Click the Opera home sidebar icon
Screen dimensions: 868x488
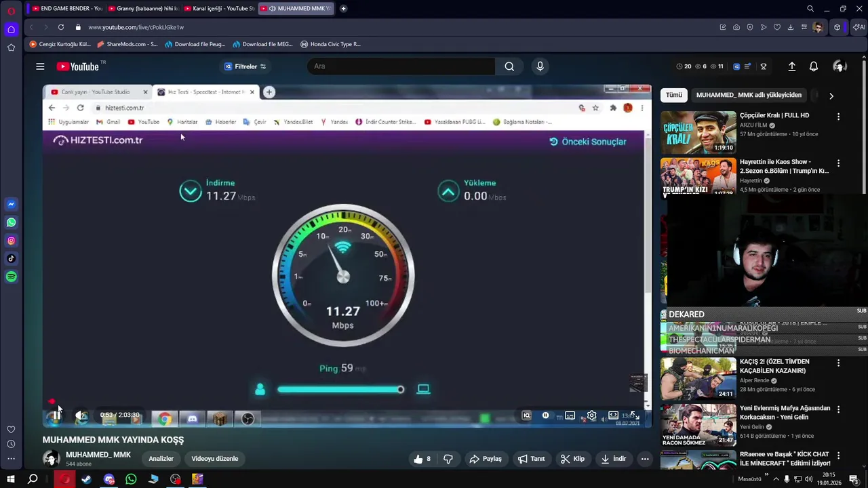(x=11, y=29)
